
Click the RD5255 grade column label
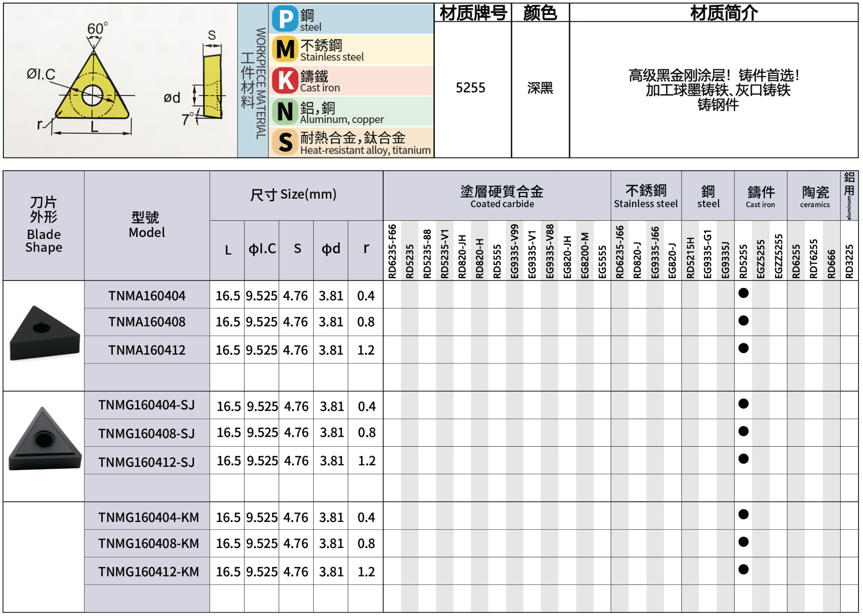pos(744,261)
